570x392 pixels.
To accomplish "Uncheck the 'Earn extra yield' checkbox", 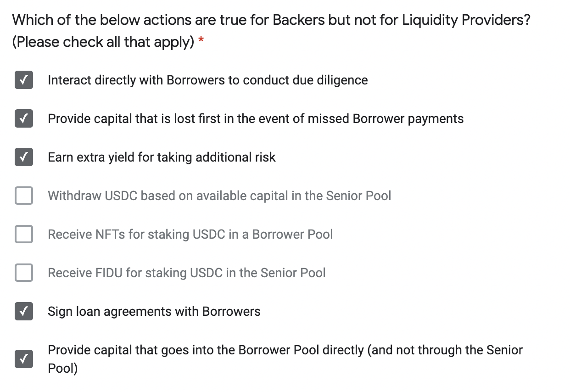I will coord(24,157).
